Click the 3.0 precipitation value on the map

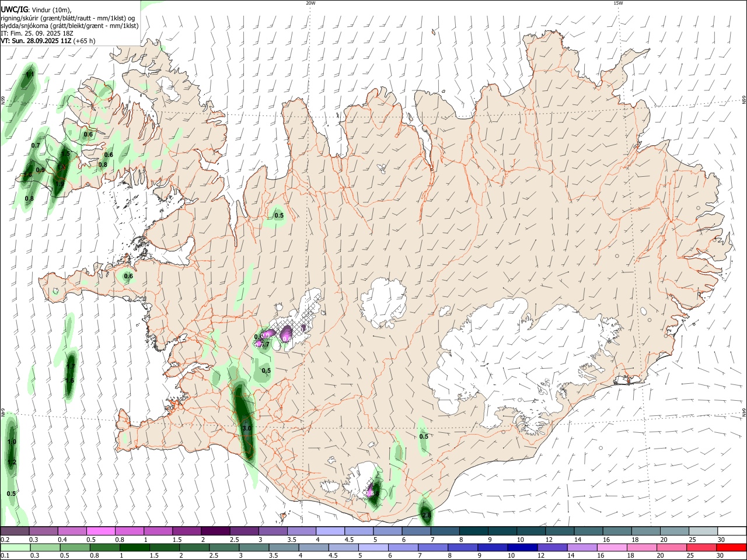tap(246, 428)
